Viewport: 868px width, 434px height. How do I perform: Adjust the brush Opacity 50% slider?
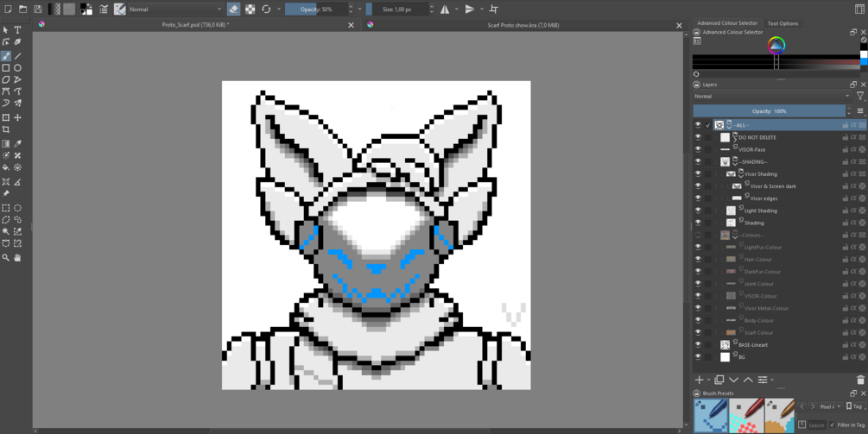[317, 9]
